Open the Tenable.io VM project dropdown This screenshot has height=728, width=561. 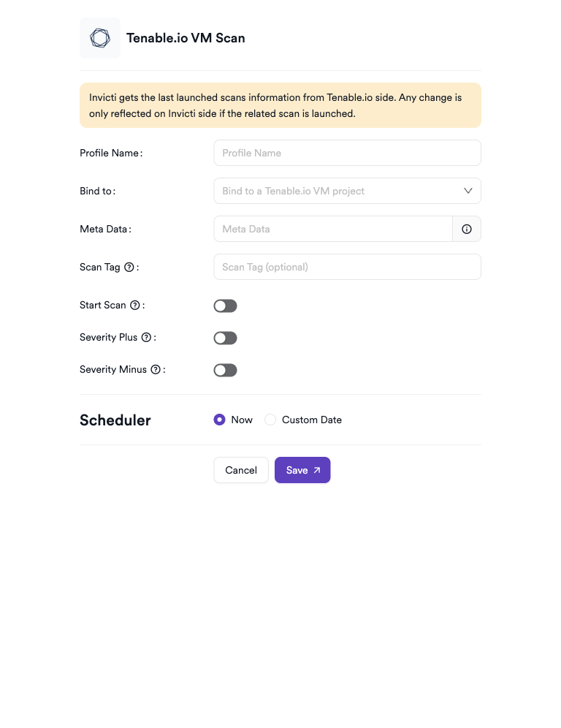(347, 190)
